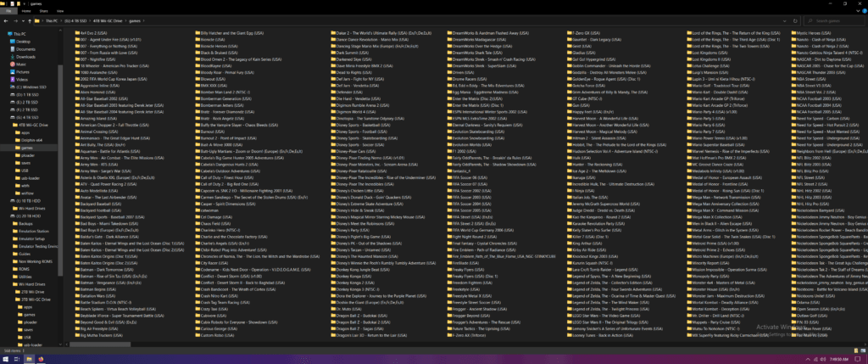Click folder icon of F-Zero GX (USA)
This screenshot has width=868, height=364.
pyautogui.click(x=569, y=34)
